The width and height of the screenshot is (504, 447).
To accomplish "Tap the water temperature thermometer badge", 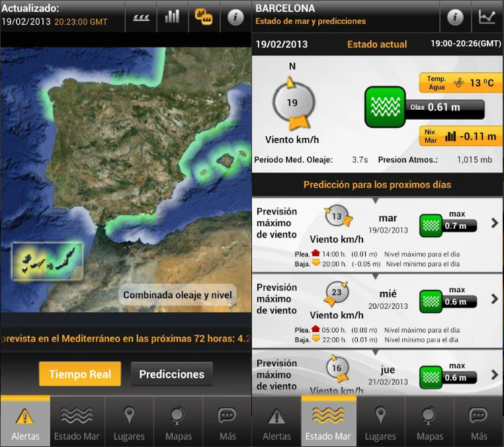I will tap(460, 83).
